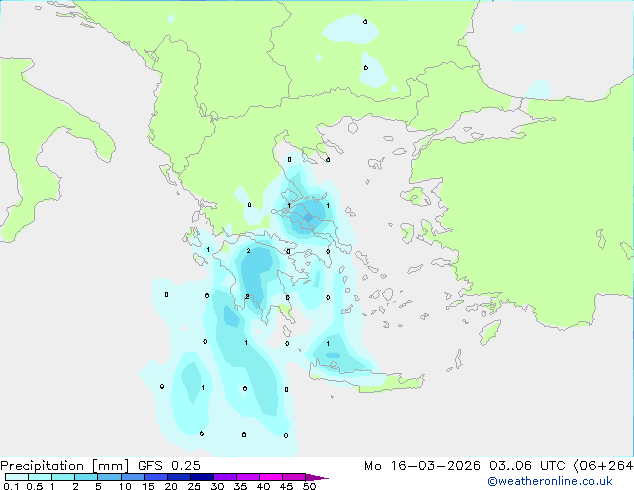Click the purple arrow tip ending the legend

[x=317, y=477]
